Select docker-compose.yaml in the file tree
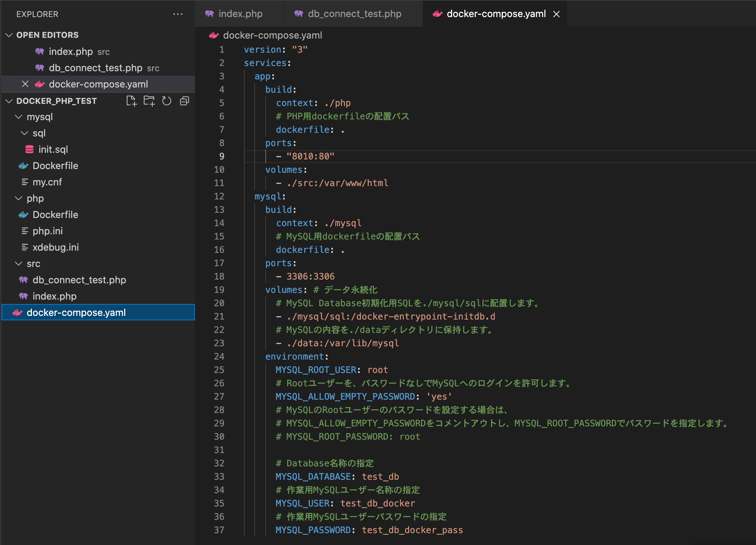The image size is (756, 545). 98,313
